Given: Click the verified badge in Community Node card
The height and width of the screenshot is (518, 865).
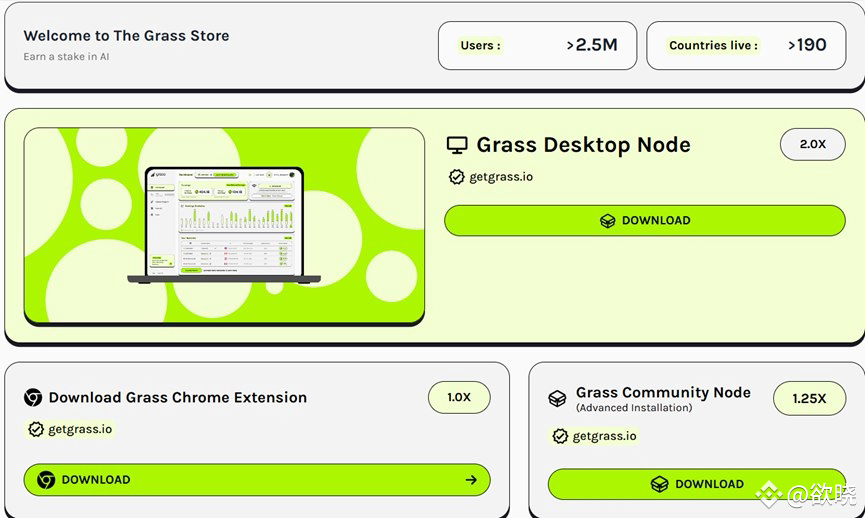Looking at the screenshot, I should pos(560,436).
